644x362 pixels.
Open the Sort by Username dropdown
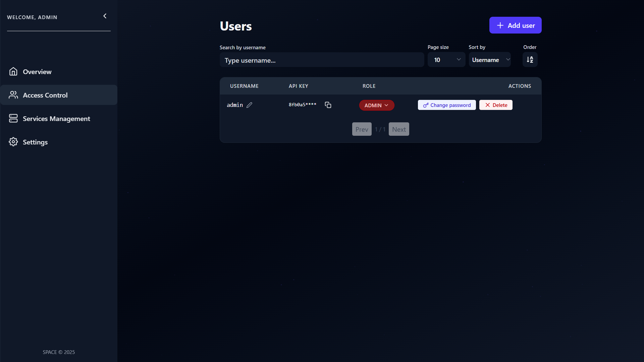(490, 60)
